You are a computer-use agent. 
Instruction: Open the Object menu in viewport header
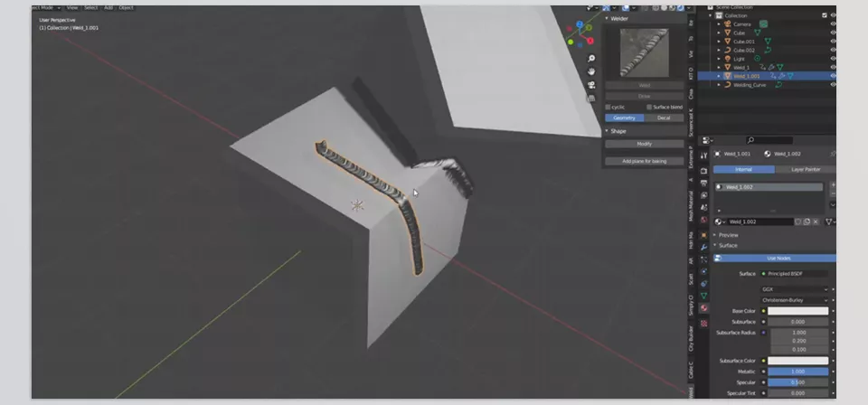coord(126,7)
